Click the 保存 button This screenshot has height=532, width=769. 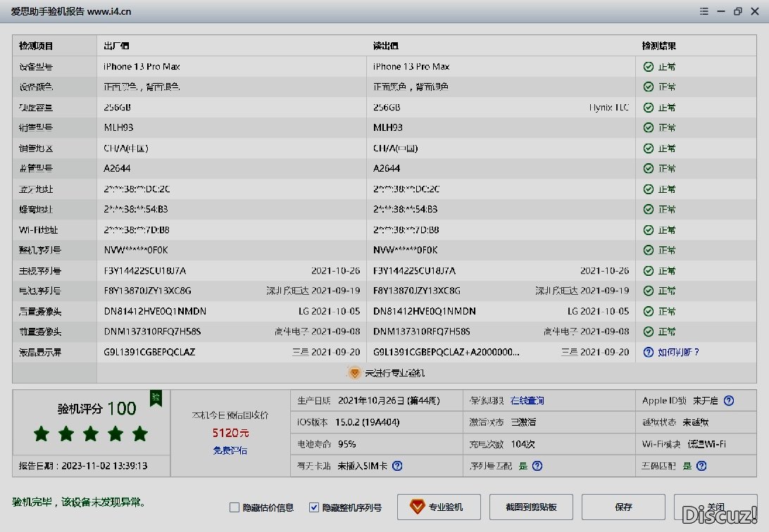623,507
